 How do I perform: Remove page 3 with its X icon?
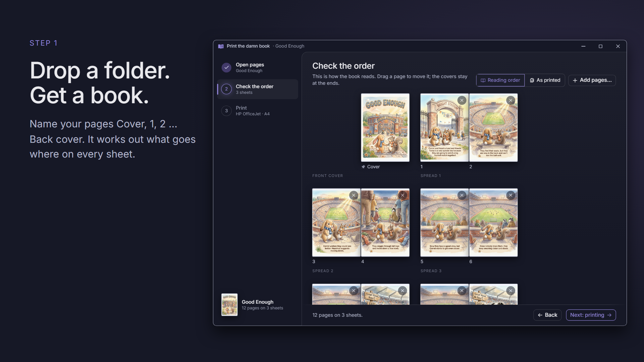pos(354,195)
